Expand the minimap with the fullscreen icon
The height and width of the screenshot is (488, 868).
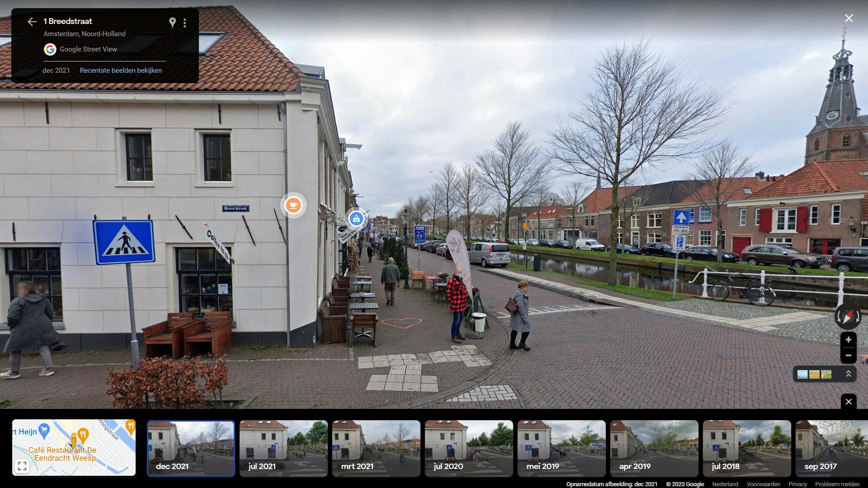click(x=22, y=466)
